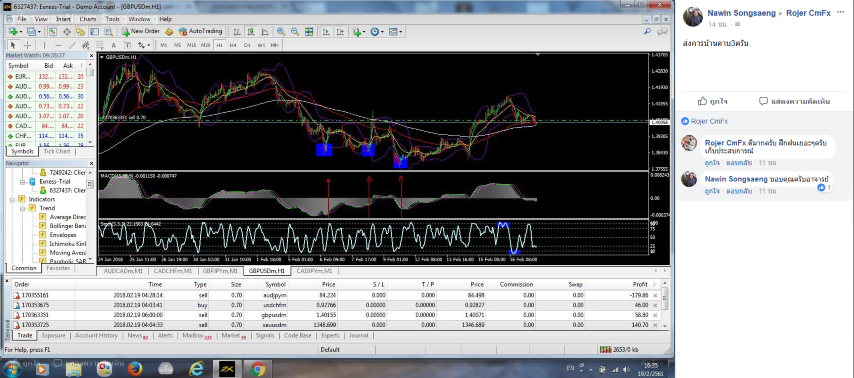854x378 pixels.
Task: Toggle the AutoTrading button
Action: click(201, 32)
